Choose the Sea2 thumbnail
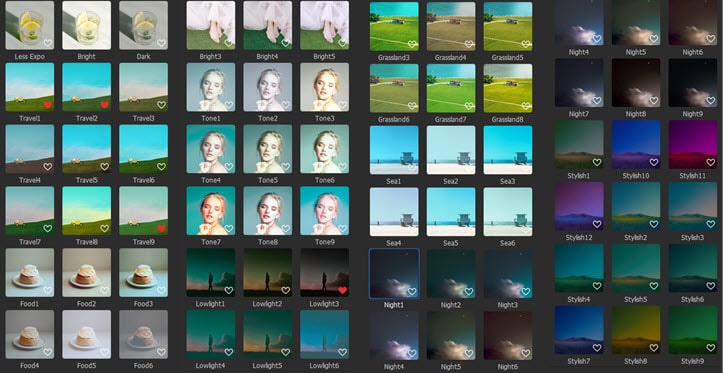 (x=451, y=150)
